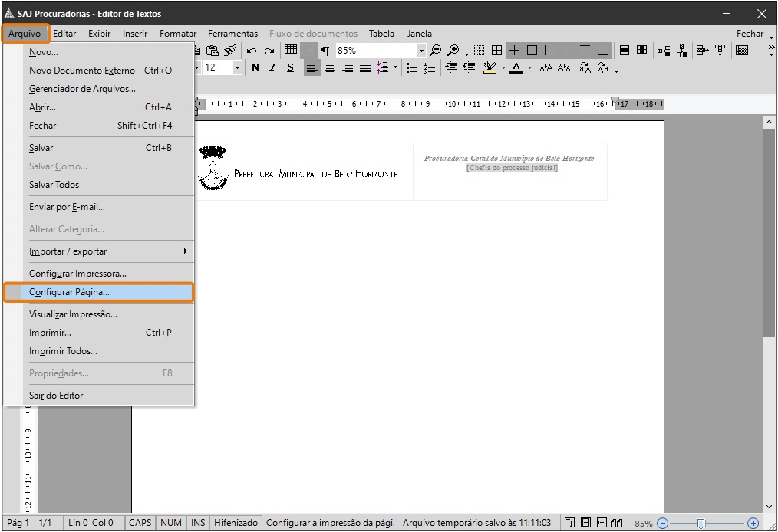Open the font size dropdown
The height and width of the screenshot is (532, 778).
[x=236, y=67]
